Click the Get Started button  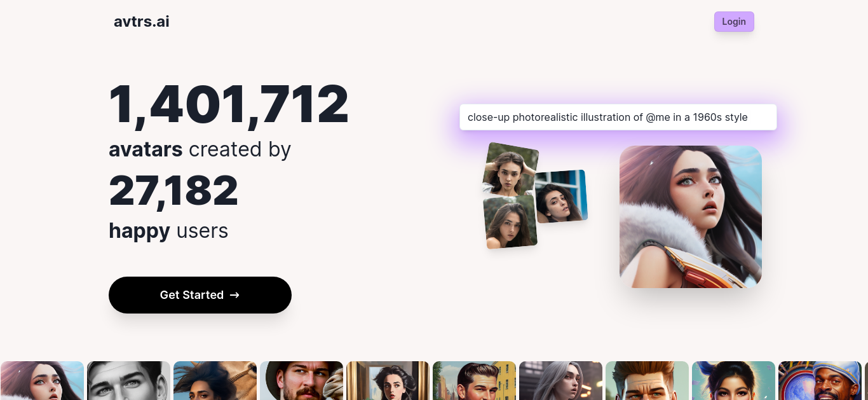[x=200, y=295]
